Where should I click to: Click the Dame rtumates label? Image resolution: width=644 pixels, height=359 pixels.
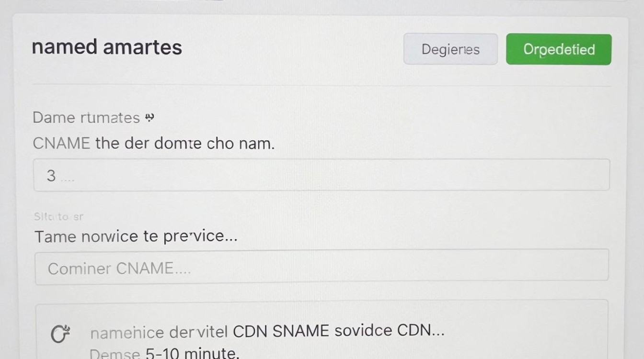coord(86,118)
